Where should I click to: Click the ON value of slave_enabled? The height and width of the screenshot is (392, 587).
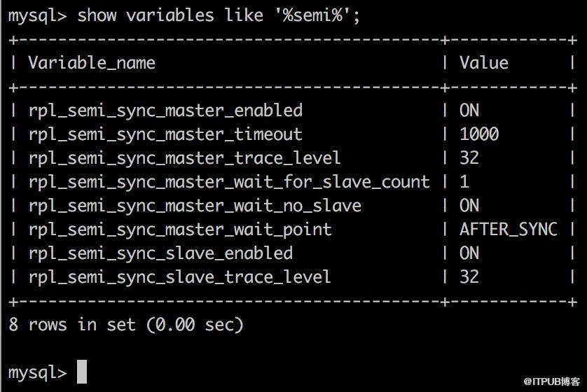tap(469, 253)
